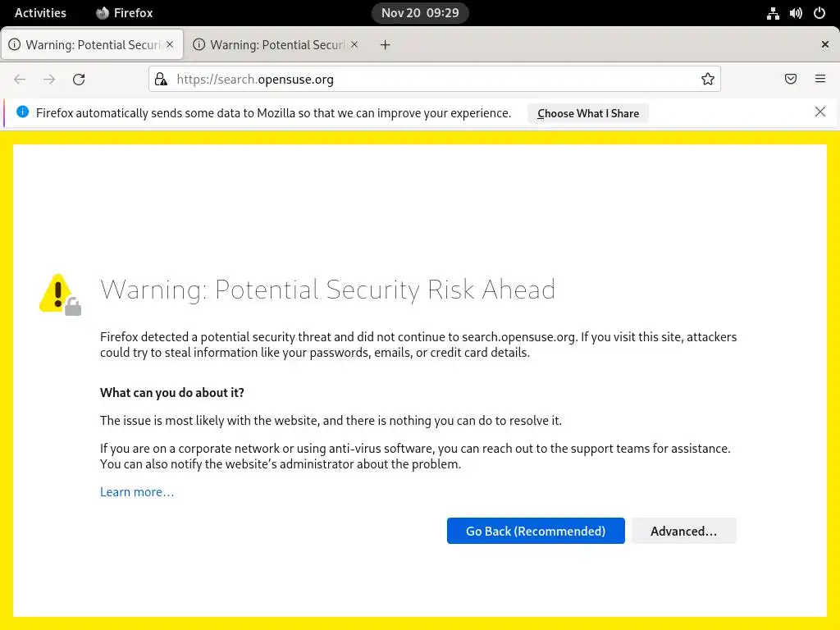Go back using the back arrow
Image resolution: width=840 pixels, height=630 pixels.
(20, 80)
